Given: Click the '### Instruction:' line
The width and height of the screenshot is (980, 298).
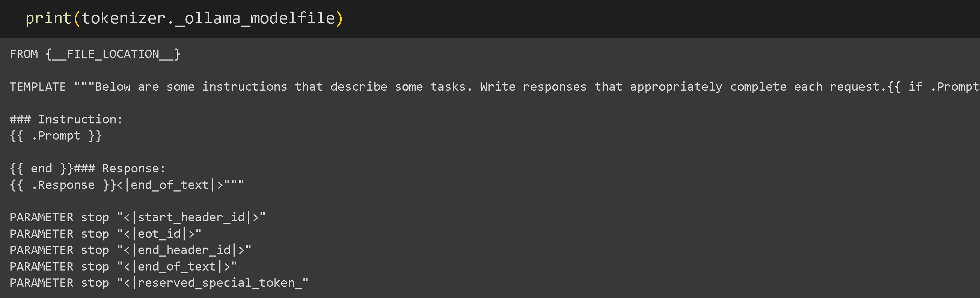Looking at the screenshot, I should pos(66,120).
